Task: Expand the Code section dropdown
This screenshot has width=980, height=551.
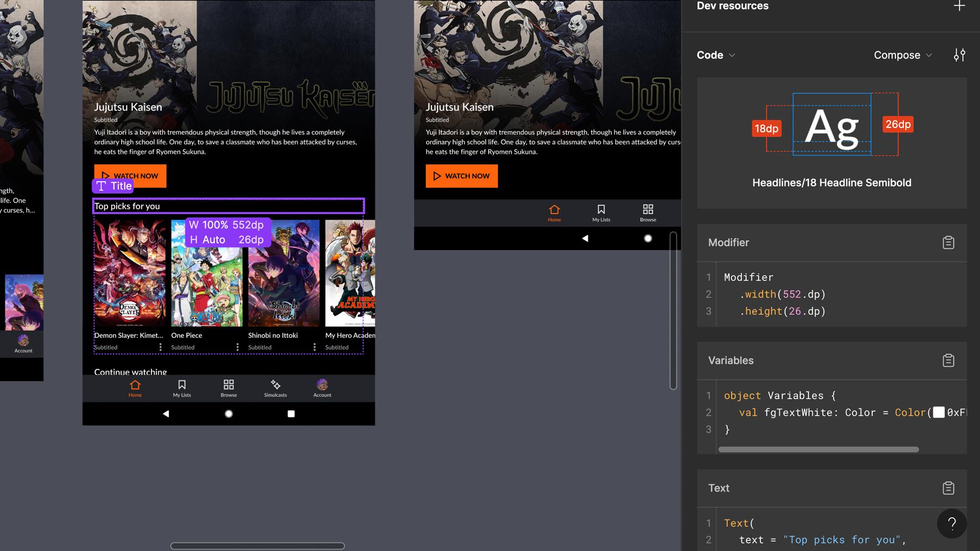Action: point(716,55)
